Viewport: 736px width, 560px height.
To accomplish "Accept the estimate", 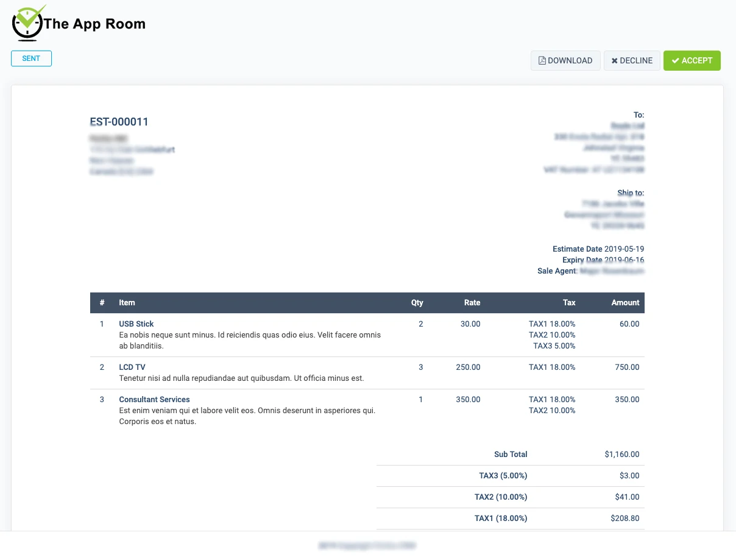I will [x=692, y=61].
